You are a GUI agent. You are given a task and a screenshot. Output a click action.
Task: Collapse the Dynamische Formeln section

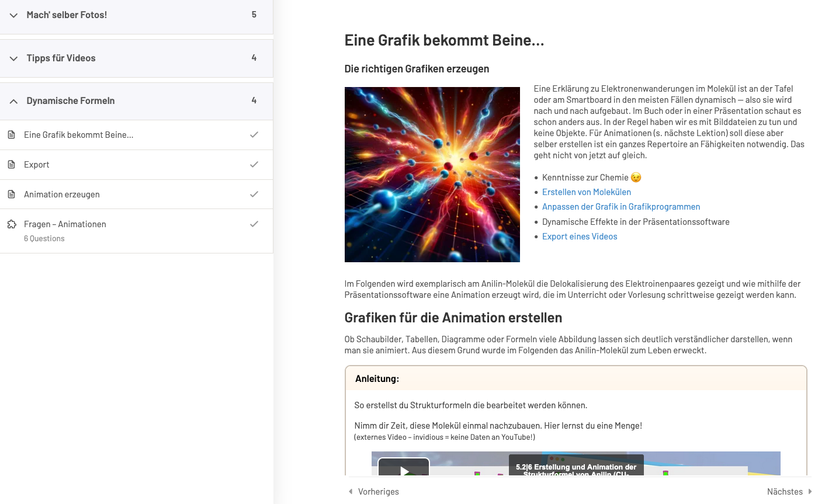click(13, 101)
